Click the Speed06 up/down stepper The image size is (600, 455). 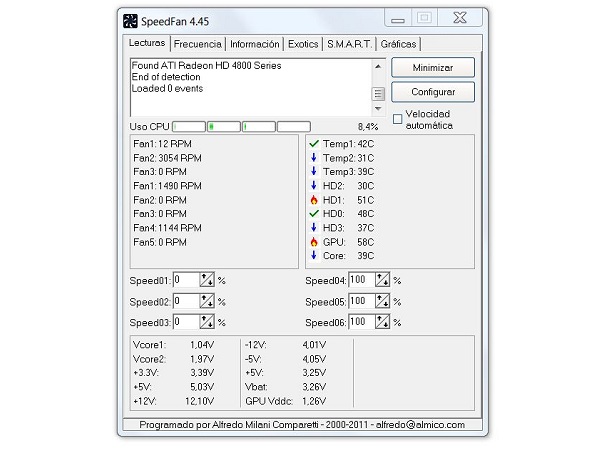382,322
